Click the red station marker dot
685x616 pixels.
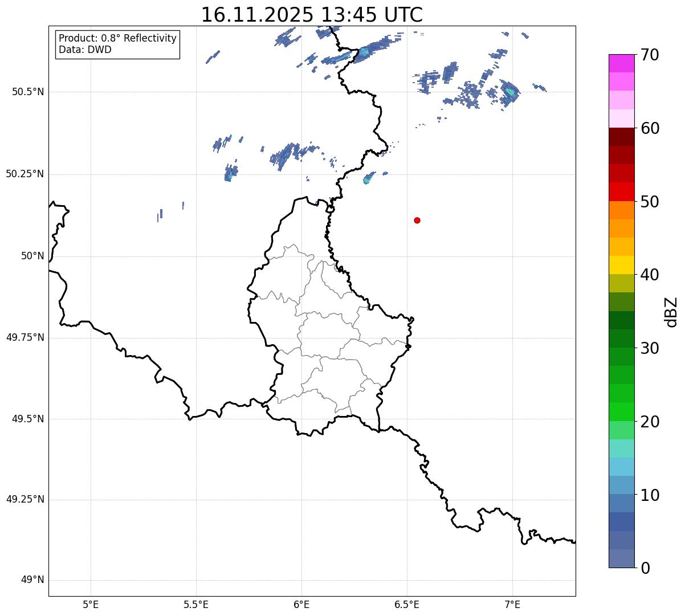pyautogui.click(x=417, y=220)
